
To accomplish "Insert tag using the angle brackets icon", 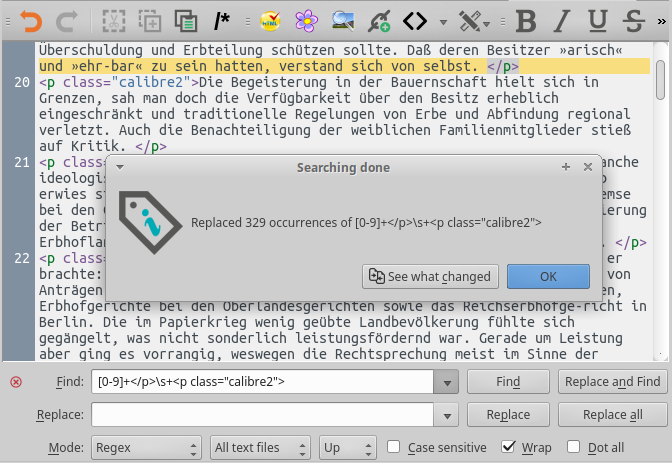I will pyautogui.click(x=415, y=21).
